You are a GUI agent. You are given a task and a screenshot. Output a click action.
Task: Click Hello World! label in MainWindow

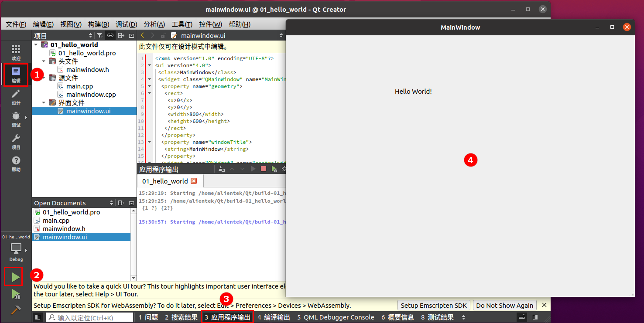coord(413,92)
